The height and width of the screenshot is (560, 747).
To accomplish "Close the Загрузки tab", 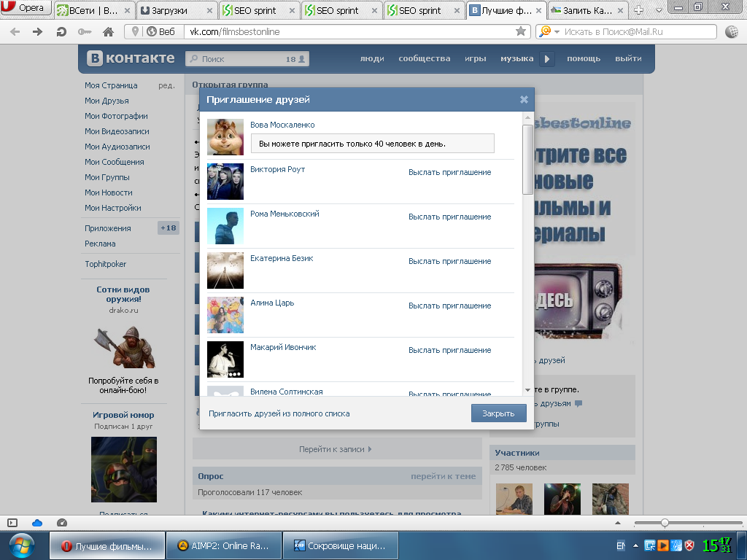I will pos(209,10).
